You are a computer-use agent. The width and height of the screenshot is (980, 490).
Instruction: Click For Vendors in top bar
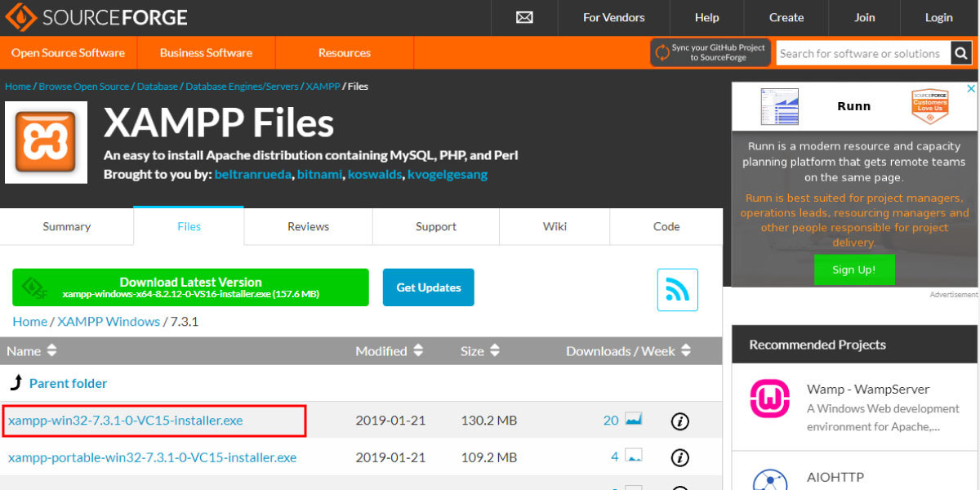coord(613,17)
